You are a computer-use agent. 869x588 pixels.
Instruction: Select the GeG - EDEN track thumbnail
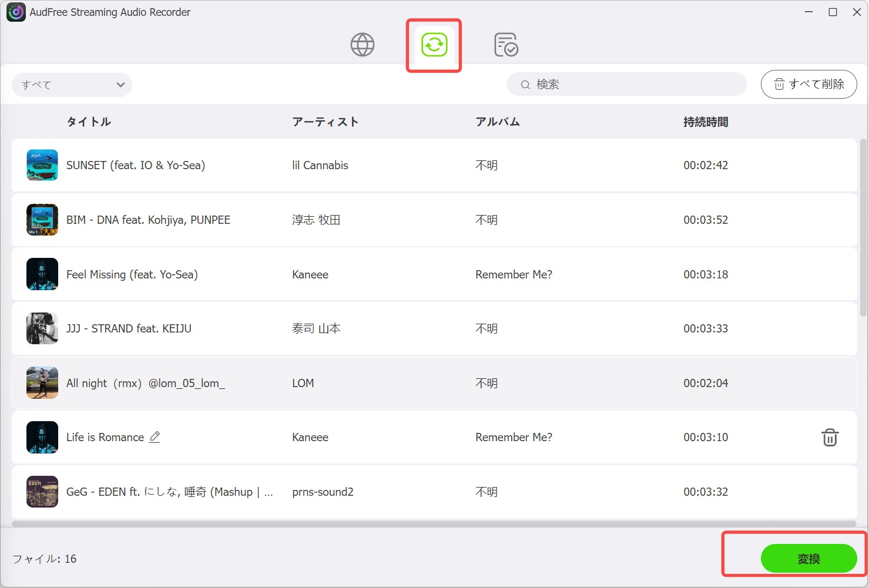tap(42, 492)
